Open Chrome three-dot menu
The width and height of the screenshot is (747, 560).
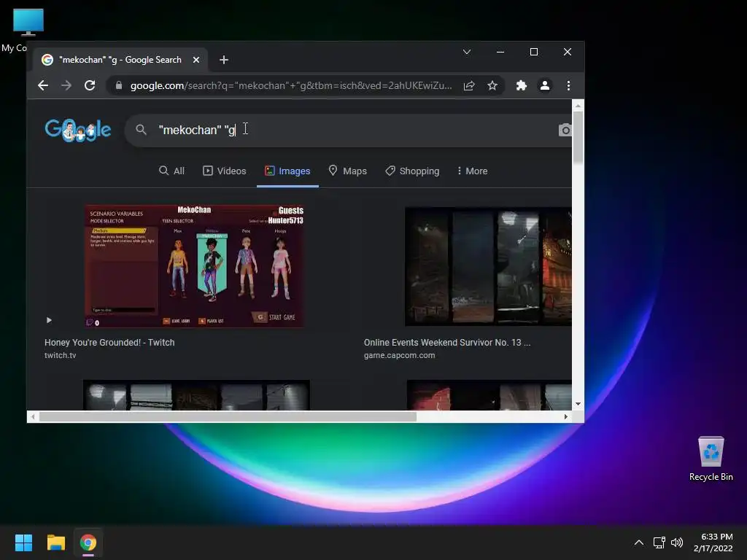(x=568, y=86)
